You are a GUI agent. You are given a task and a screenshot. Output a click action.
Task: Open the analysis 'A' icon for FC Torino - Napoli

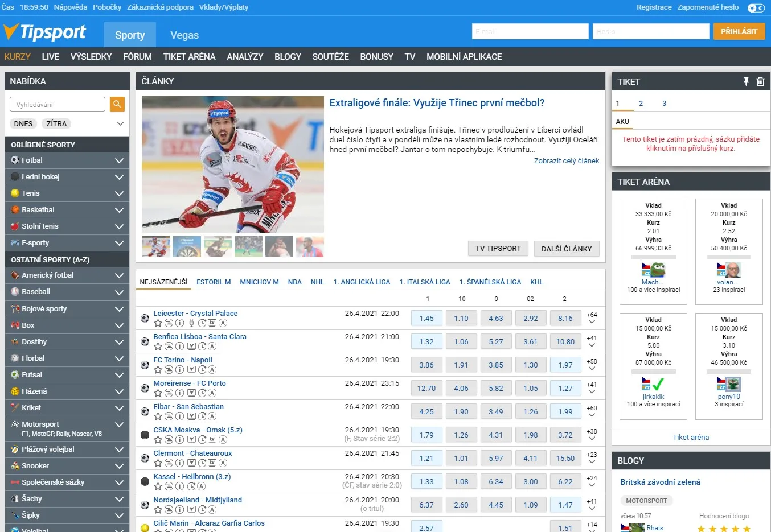(212, 369)
